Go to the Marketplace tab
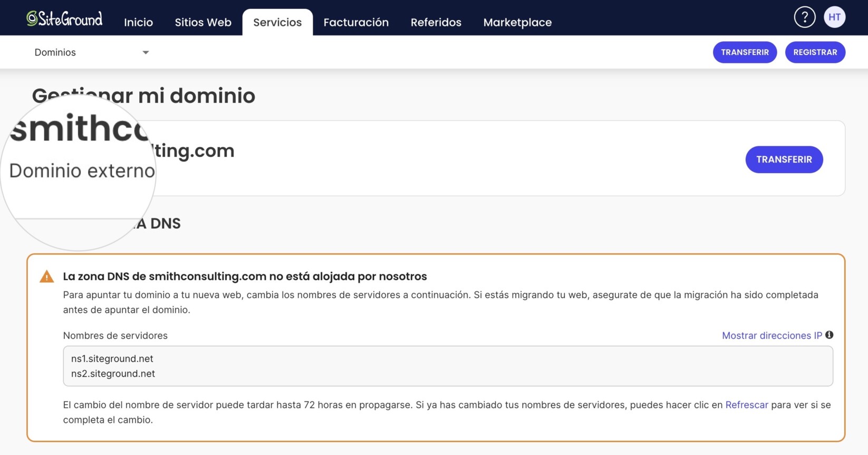The height and width of the screenshot is (455, 868). [517, 22]
